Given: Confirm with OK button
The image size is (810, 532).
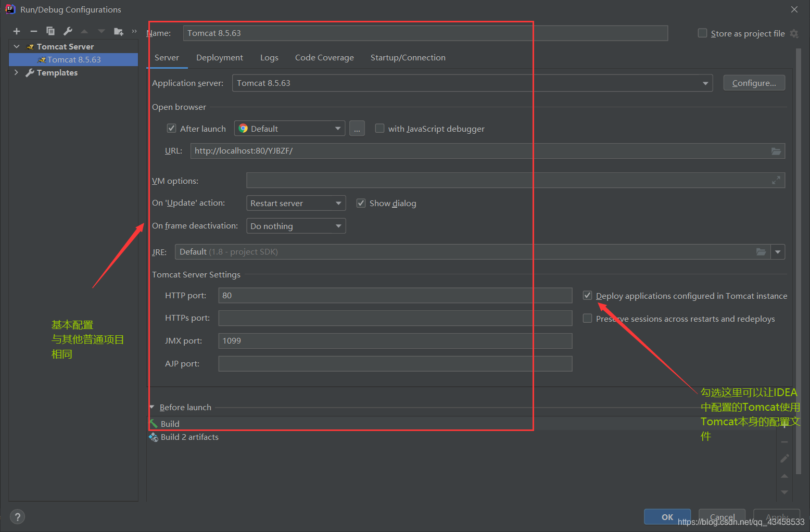Looking at the screenshot, I should (x=667, y=517).
